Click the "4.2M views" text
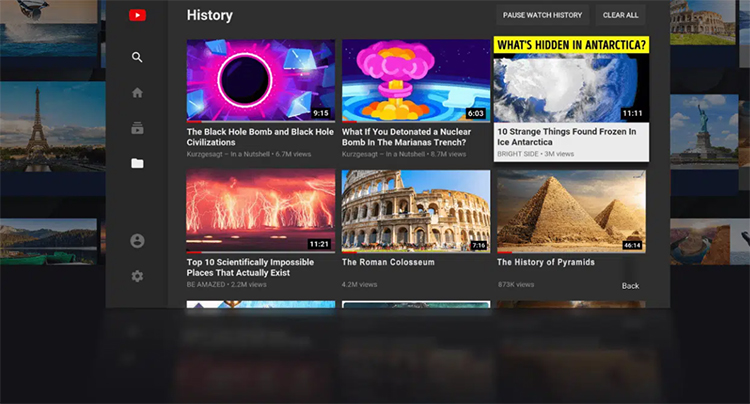This screenshot has height=404, width=750. tap(360, 284)
